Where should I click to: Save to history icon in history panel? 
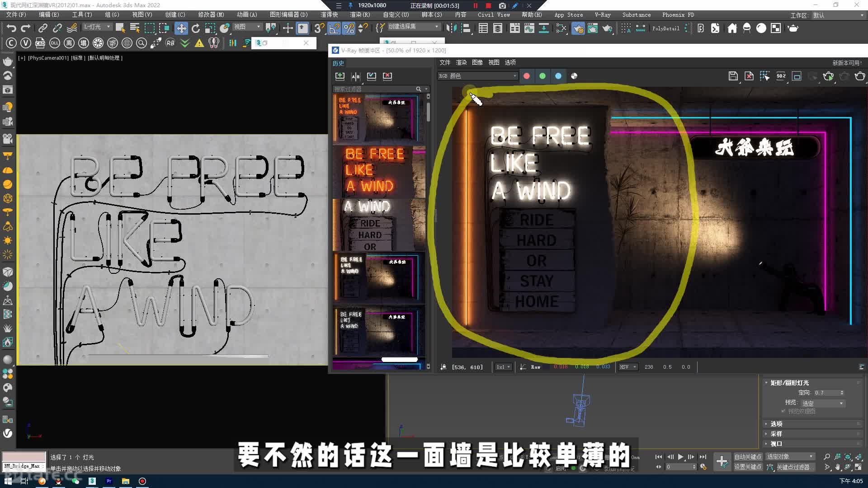coord(340,76)
